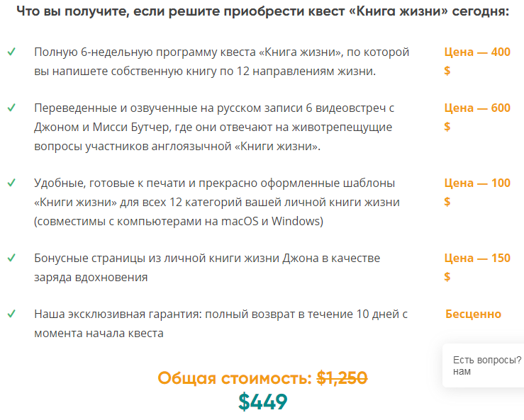Click the text about print-ready templates
Viewport: 524px width, 420px height.
[x=216, y=202]
